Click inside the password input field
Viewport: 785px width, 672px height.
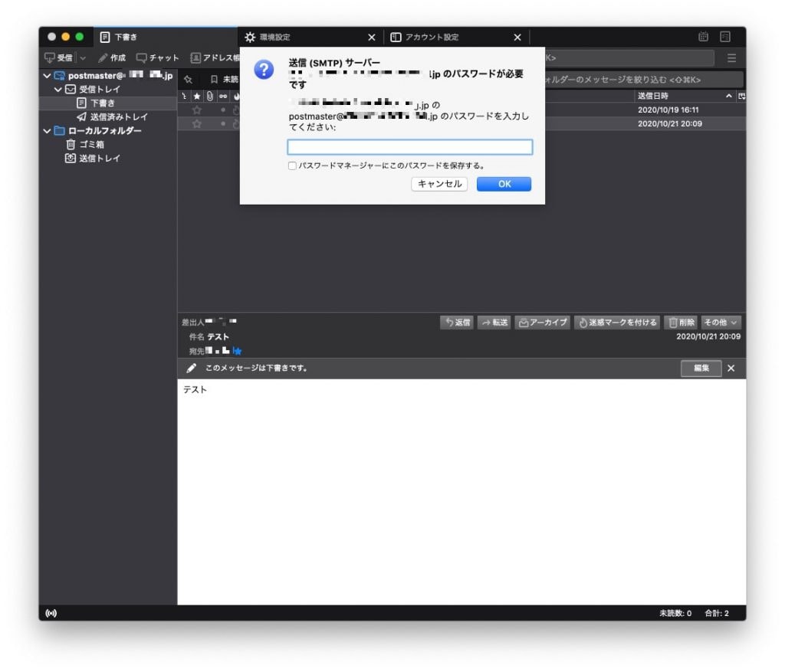[409, 146]
